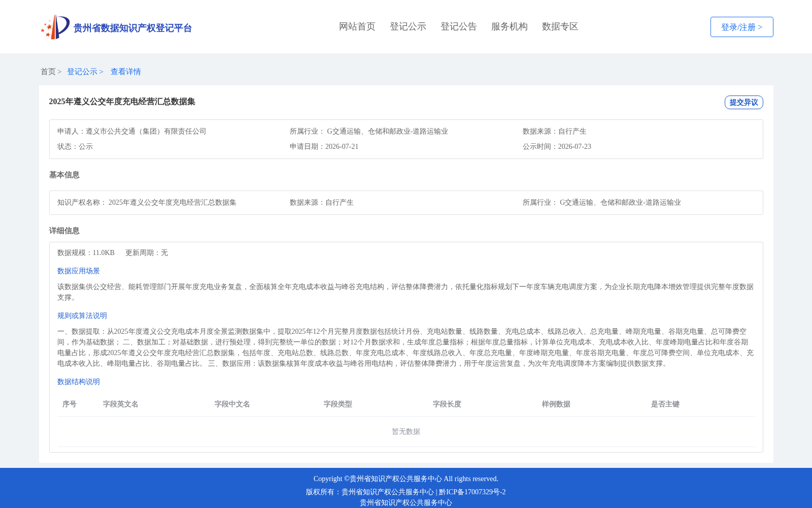This screenshot has height=508, width=812.
Task: Click page heading 2025年遵义公交年度充电经营汇总数据集
Action: point(122,102)
